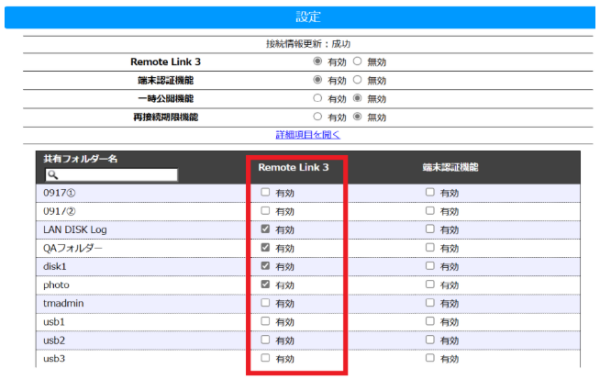Enable 端末認証機能 for usb2
The image size is (600, 391).
click(x=430, y=339)
